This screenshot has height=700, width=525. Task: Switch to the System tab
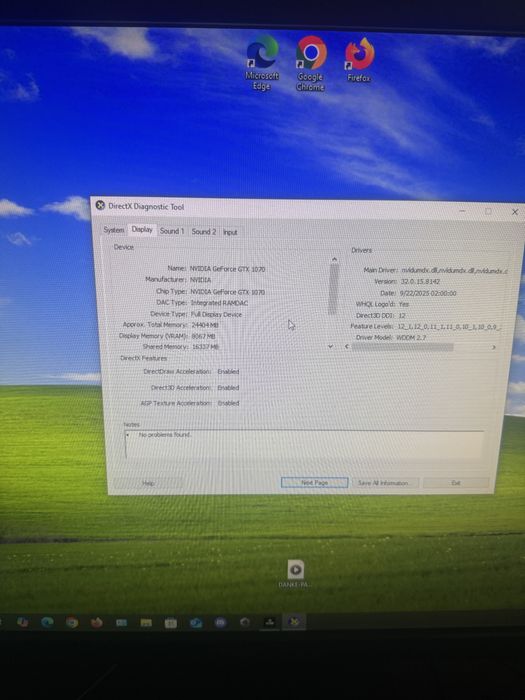[114, 230]
